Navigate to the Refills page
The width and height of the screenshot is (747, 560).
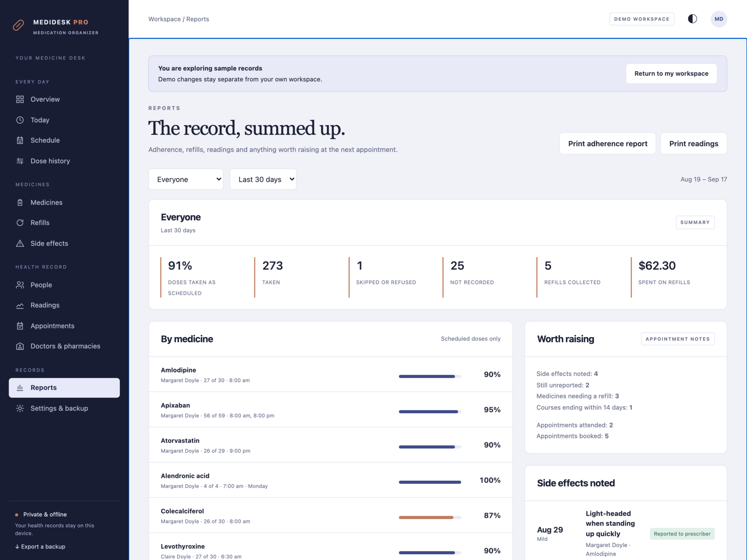pyautogui.click(x=64, y=223)
